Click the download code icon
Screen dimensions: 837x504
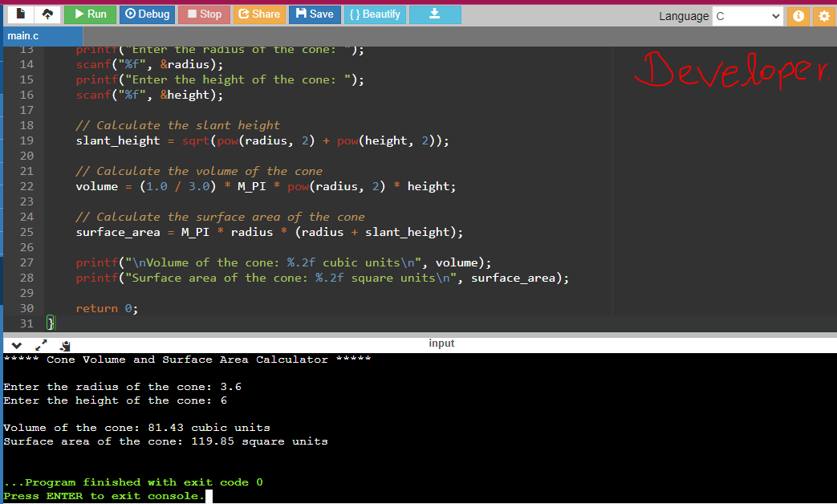pos(434,14)
